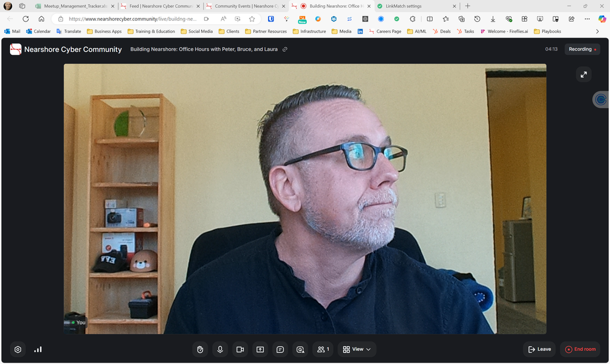Raise your hand in the meeting
Viewport: 610px width, 364px height.
pyautogui.click(x=200, y=350)
